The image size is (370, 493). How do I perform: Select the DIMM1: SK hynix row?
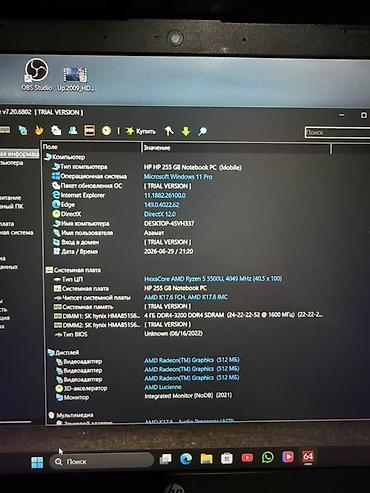[97, 316]
